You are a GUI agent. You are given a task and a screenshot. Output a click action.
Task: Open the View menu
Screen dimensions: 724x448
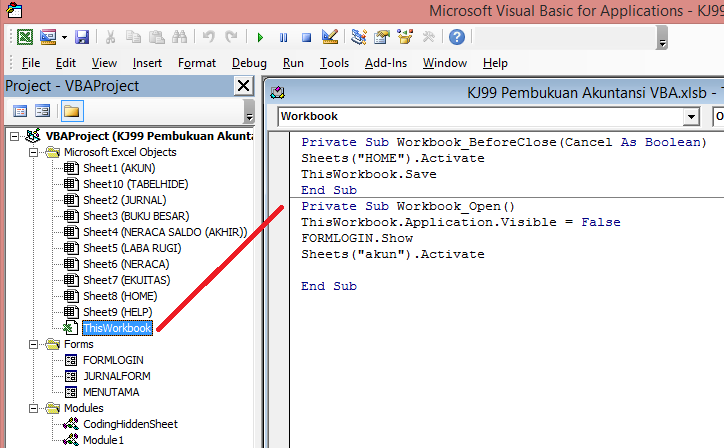coord(104,63)
